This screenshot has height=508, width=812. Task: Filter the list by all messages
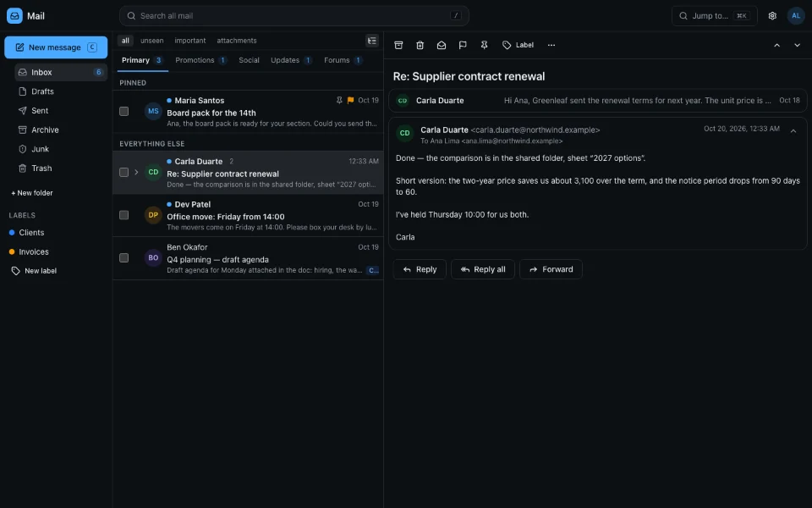[x=125, y=41]
